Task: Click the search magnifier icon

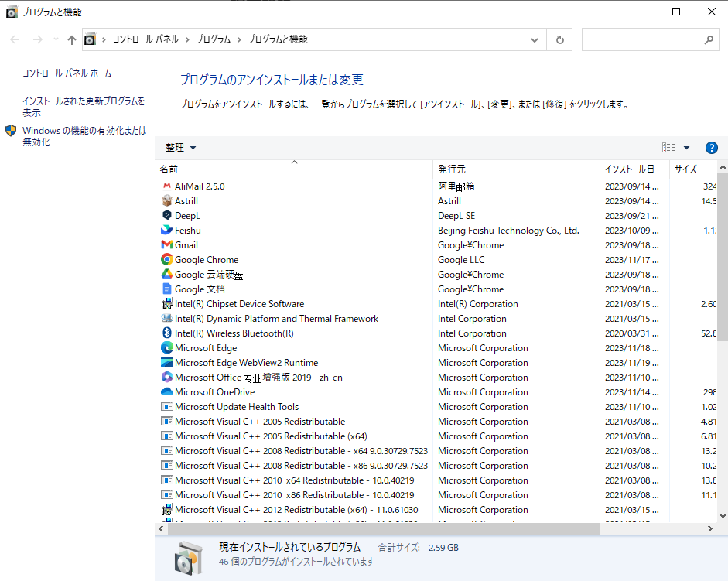Action: [709, 39]
